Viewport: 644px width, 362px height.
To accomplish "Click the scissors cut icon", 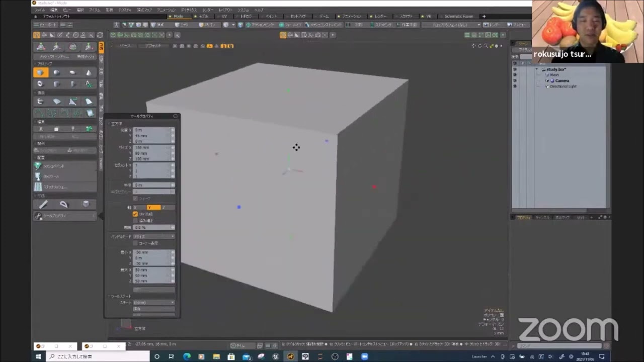I will pos(41,129).
